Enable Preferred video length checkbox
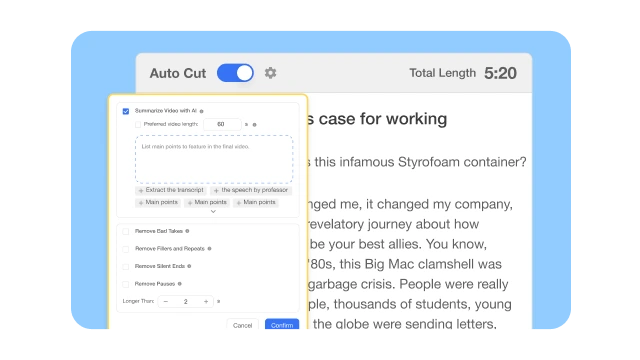Image resolution: width=640 pixels, height=360 pixels. click(138, 124)
